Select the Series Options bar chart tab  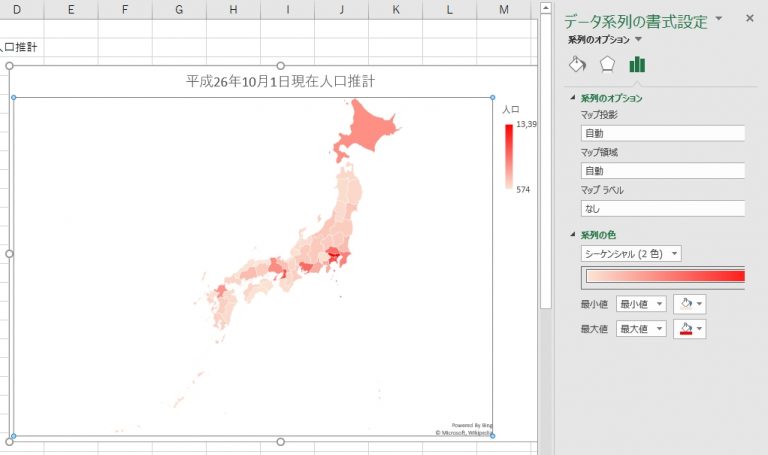(637, 64)
